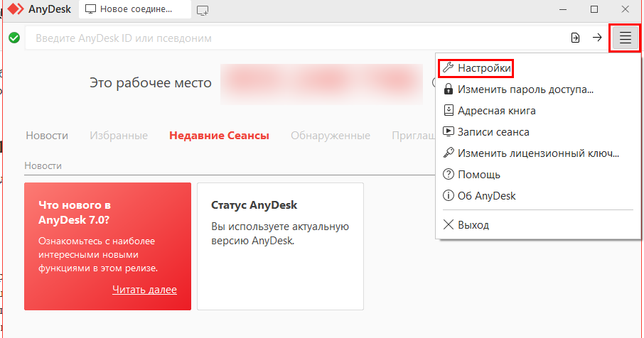Open Записи сеанса menu entry
Viewport: 644px width, 338px height.
click(x=493, y=132)
